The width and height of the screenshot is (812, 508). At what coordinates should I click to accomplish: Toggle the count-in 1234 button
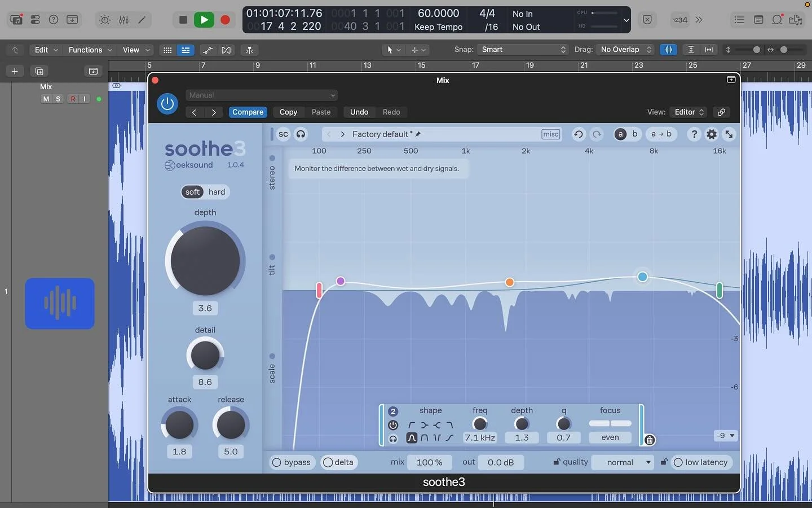(680, 20)
